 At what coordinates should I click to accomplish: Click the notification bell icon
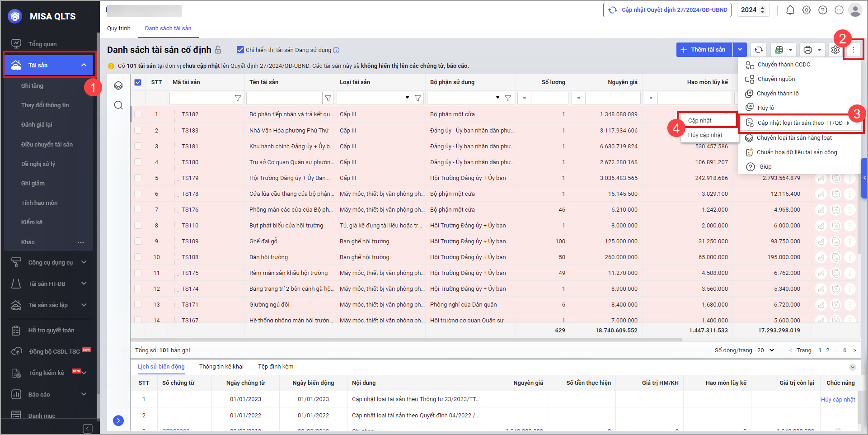point(790,10)
